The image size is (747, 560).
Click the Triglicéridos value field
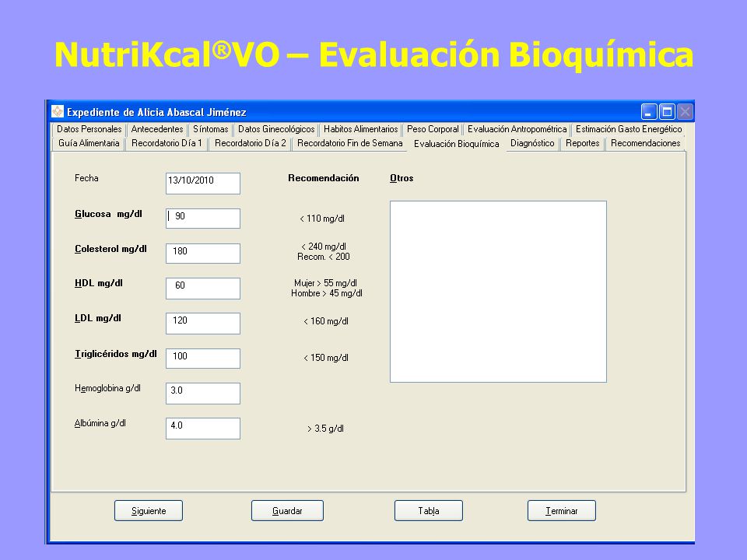[203, 359]
